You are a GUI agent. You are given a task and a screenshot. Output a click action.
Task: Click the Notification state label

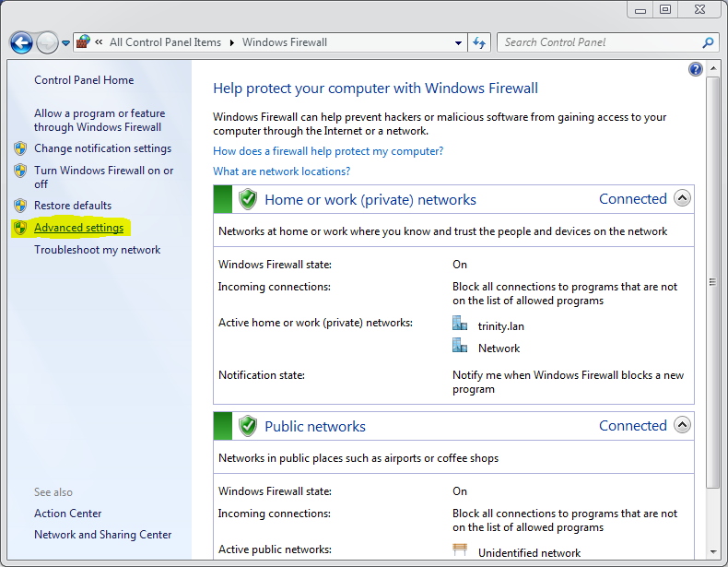point(262,375)
